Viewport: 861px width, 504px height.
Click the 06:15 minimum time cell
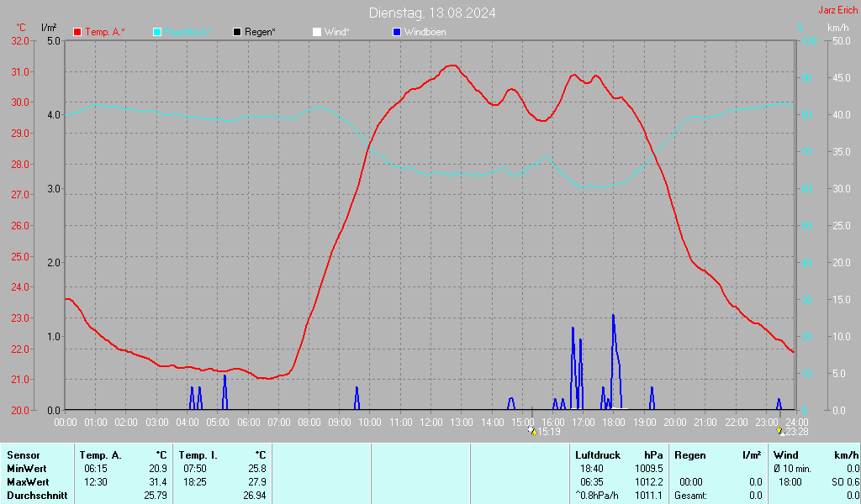tap(96, 469)
